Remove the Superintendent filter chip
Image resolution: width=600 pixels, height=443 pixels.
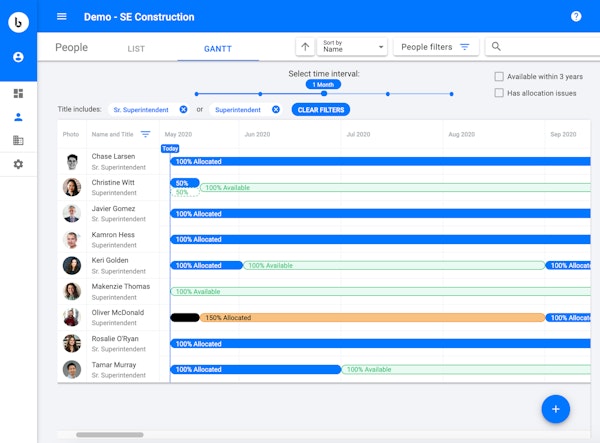click(x=276, y=109)
